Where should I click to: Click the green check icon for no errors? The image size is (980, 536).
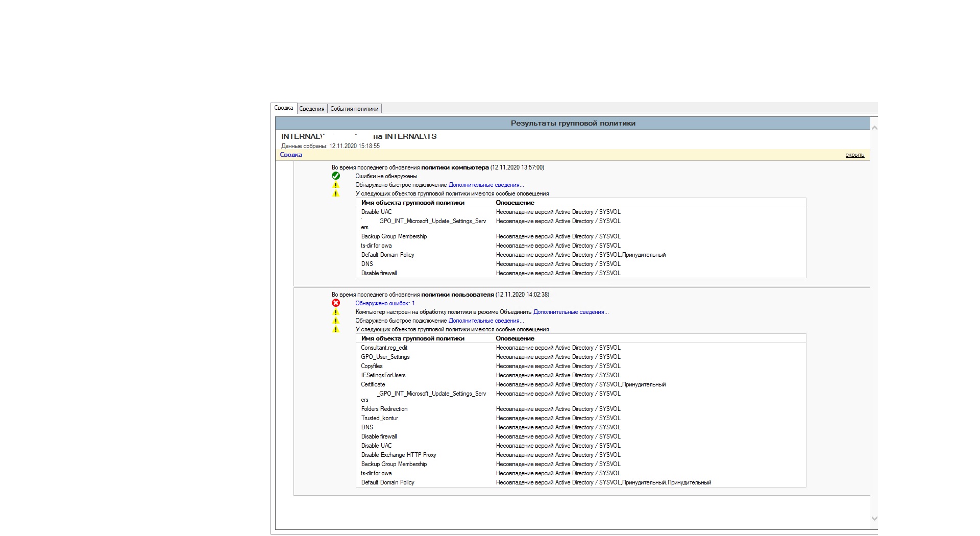336,176
